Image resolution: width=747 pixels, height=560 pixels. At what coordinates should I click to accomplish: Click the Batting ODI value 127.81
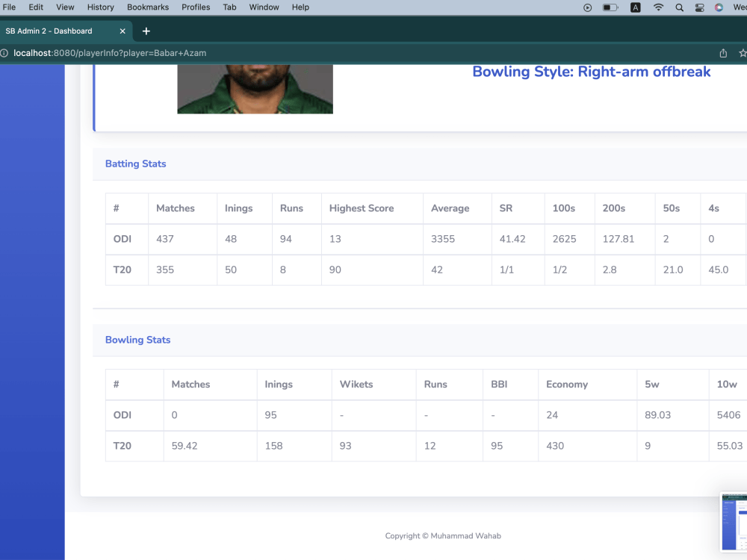coord(619,239)
